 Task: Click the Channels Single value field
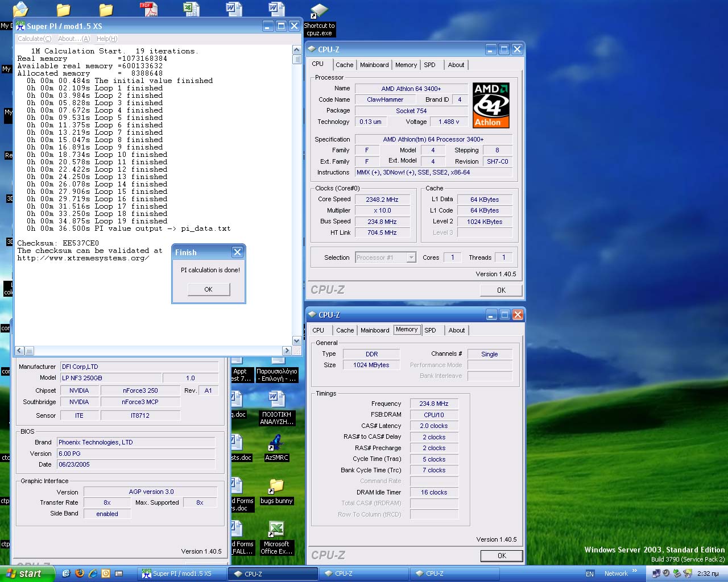pyautogui.click(x=490, y=354)
